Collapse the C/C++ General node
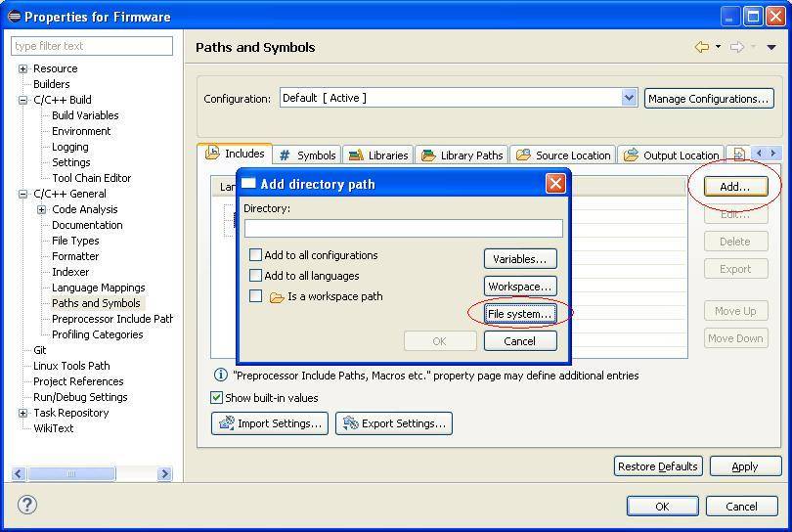 coord(22,194)
